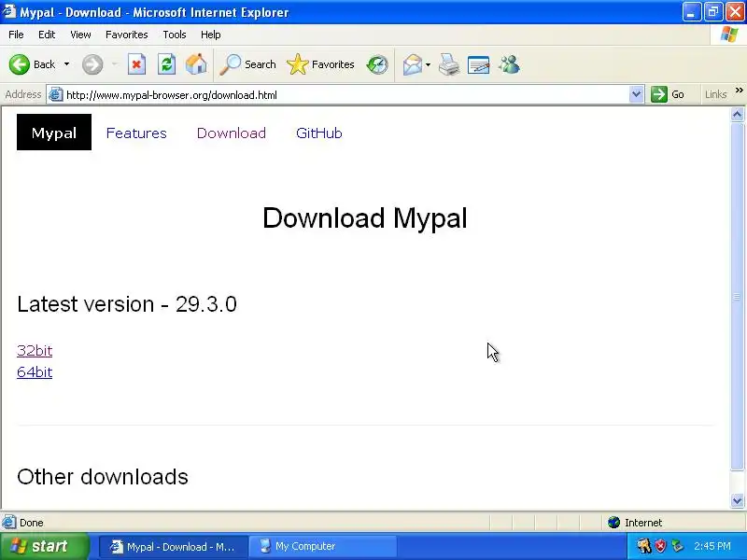Restore down the Internet Explorer window
747x560 pixels.
pos(713,12)
